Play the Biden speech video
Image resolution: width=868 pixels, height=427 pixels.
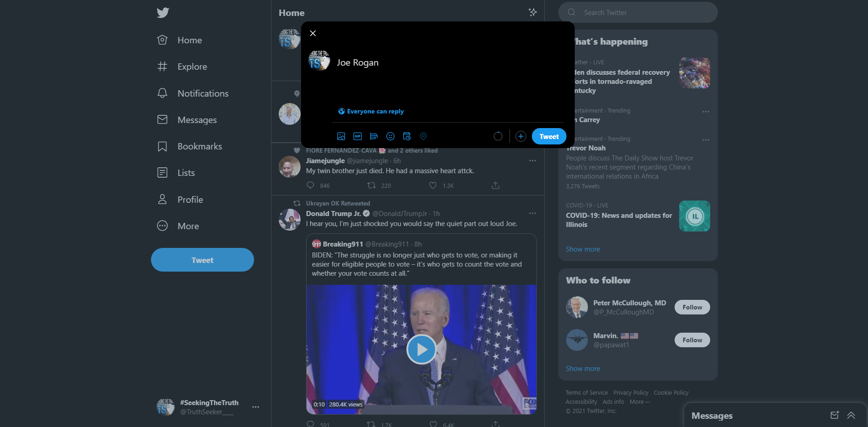(421, 350)
